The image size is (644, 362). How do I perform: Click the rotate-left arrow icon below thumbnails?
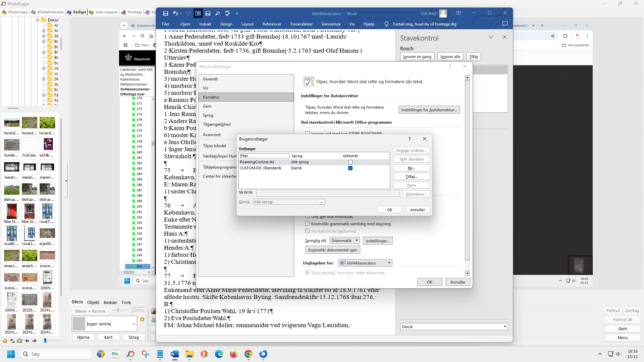[27, 341]
